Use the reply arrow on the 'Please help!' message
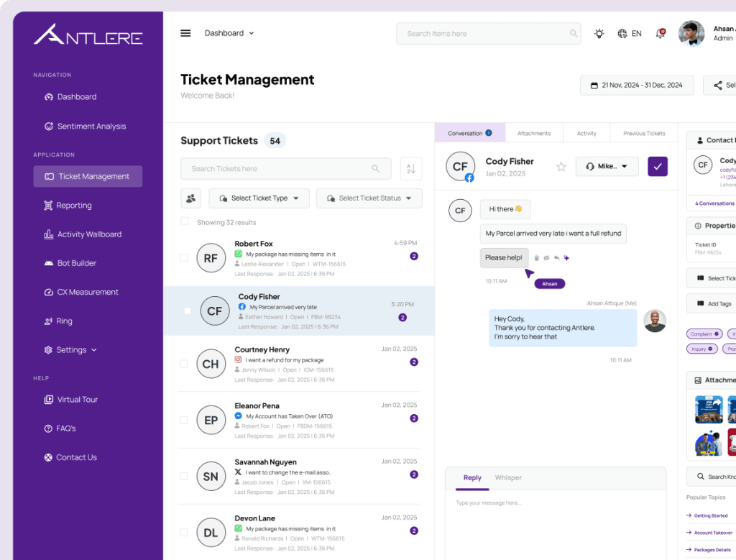736x560 pixels. tap(556, 257)
